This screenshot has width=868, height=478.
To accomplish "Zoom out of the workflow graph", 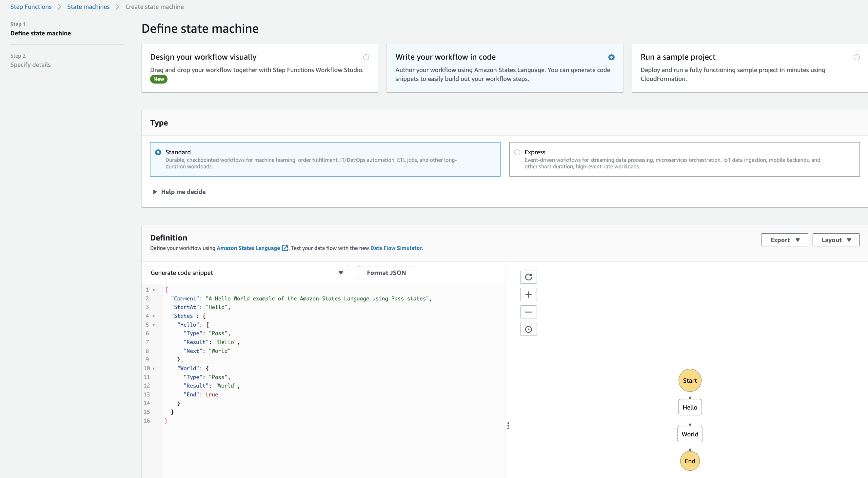I will click(x=528, y=312).
